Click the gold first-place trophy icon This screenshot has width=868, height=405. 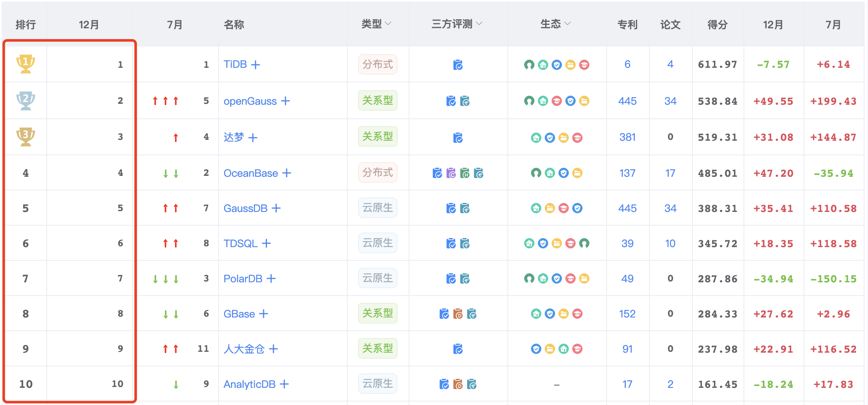25,64
